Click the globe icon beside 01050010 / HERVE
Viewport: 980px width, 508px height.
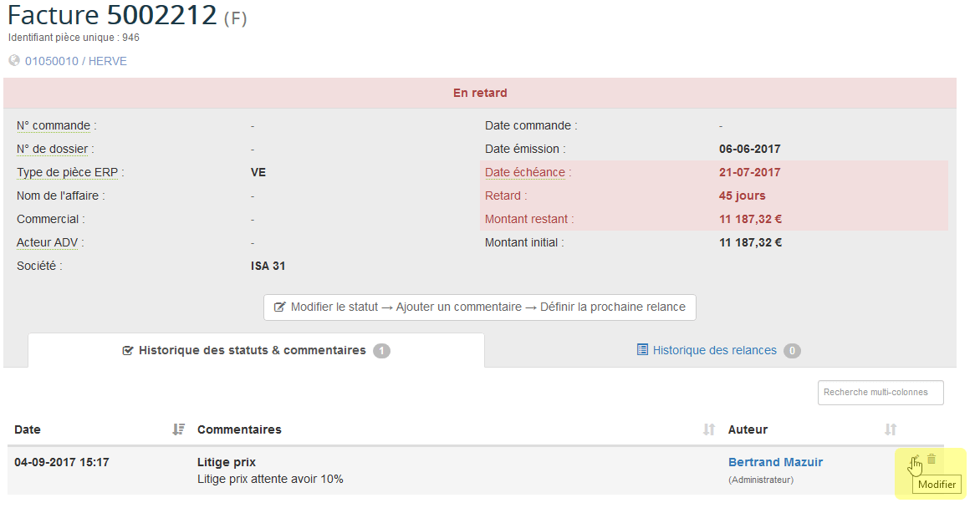tap(13, 61)
